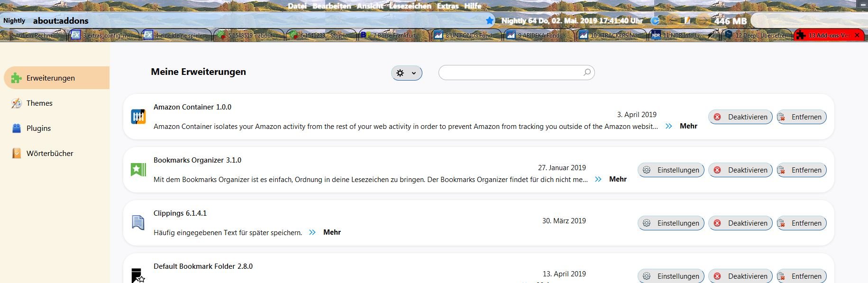
Task: Click the Nightly 64 date clock display
Action: click(572, 20)
